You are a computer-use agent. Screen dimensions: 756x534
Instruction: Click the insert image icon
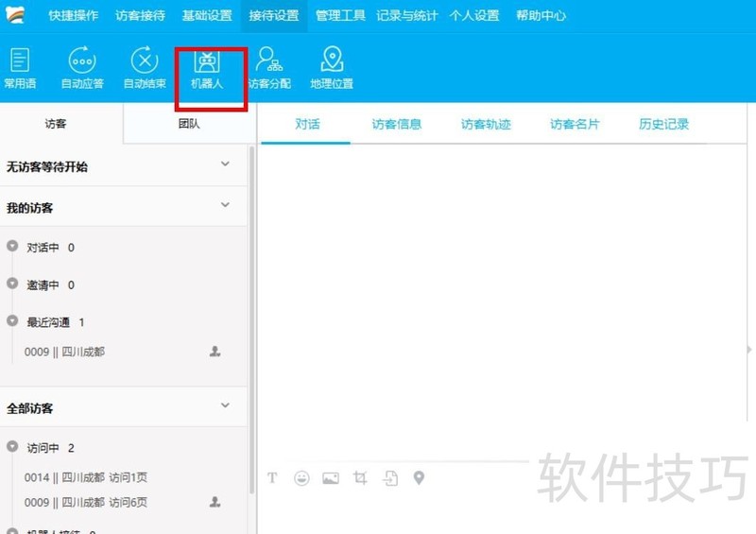pos(331,478)
